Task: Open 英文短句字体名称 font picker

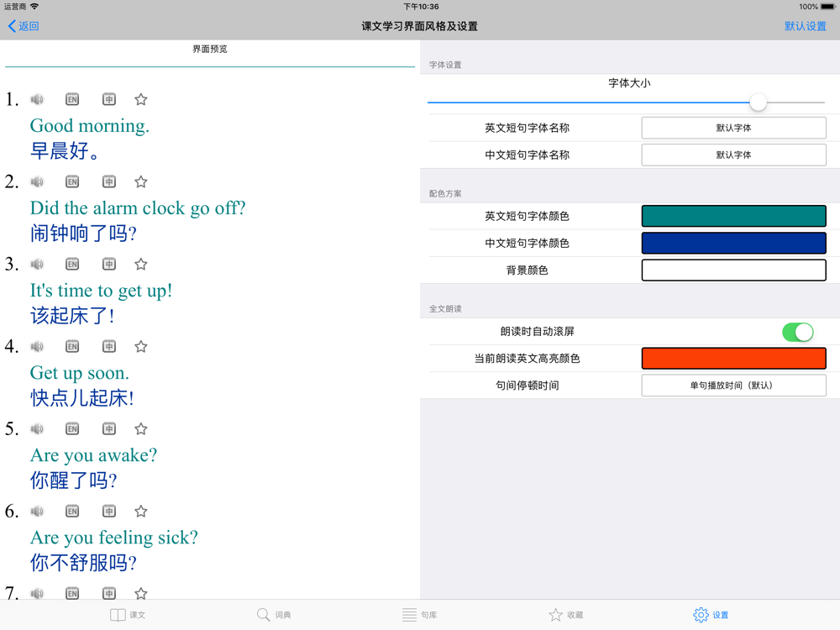Action: pos(733,128)
